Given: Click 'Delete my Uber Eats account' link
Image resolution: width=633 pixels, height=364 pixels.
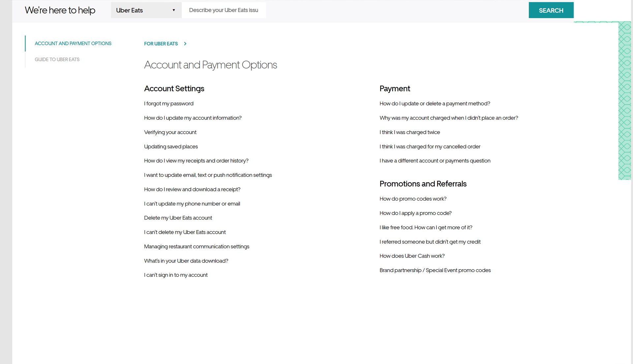Looking at the screenshot, I should pos(178,217).
